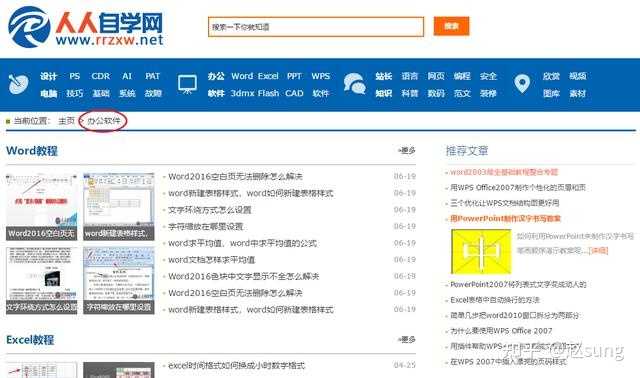Screen dimensions: 640x378
Task: Open article Excel表格中自动换行的方法
Action: click(495, 300)
